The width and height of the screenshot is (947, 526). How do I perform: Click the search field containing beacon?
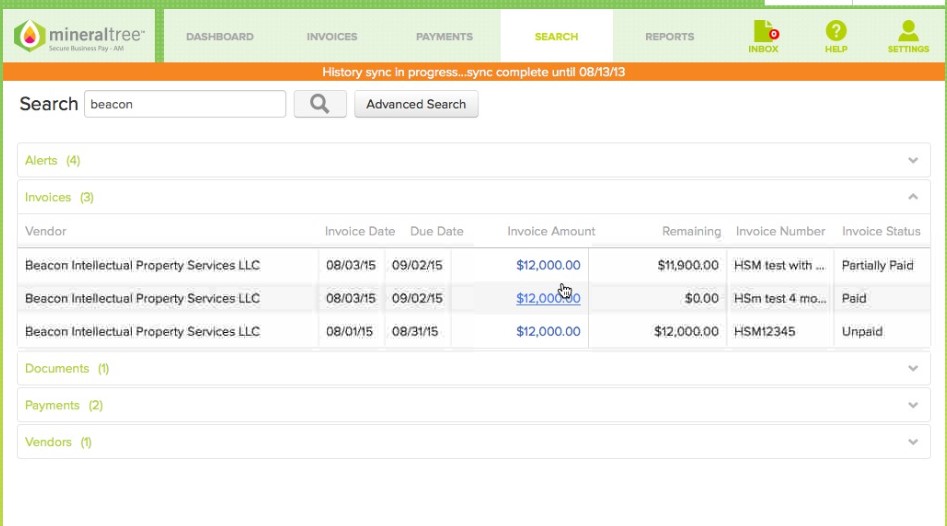point(185,104)
